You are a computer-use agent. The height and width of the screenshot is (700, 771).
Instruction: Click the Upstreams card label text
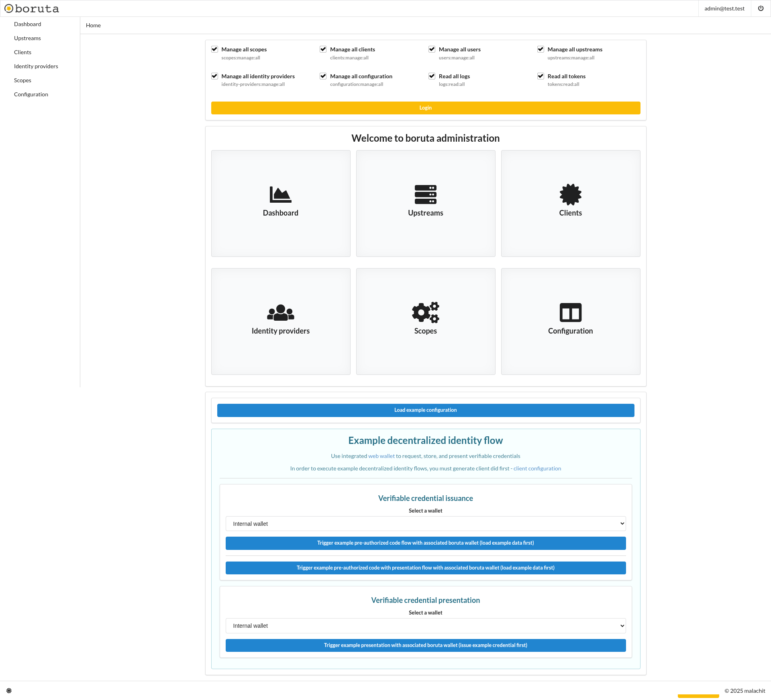click(x=425, y=213)
